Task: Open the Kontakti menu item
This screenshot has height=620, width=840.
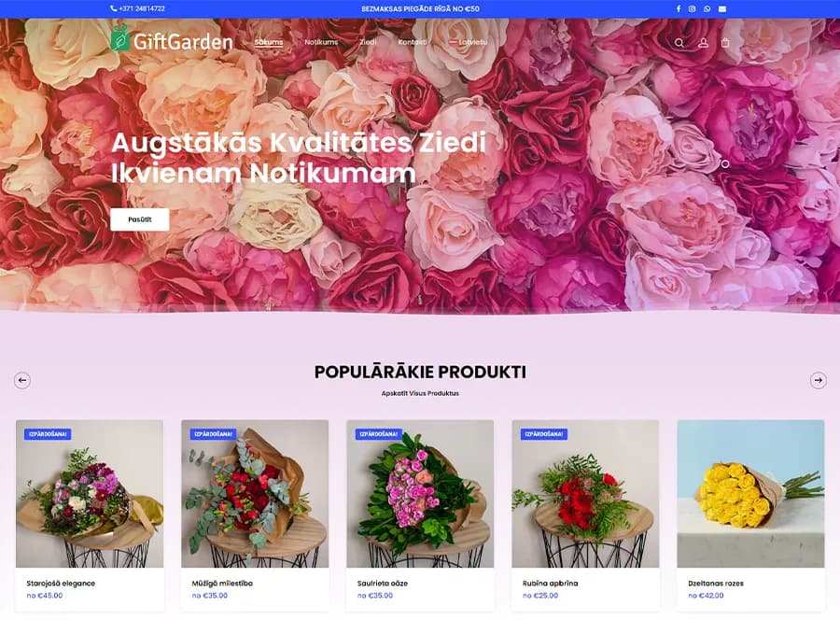Action: (413, 42)
